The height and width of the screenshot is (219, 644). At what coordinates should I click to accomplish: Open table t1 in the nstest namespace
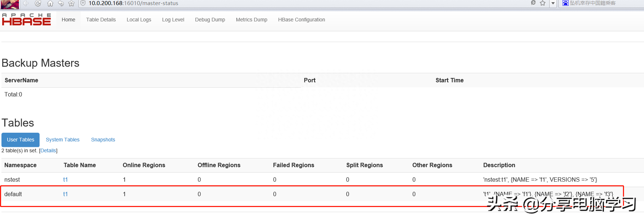(65, 179)
